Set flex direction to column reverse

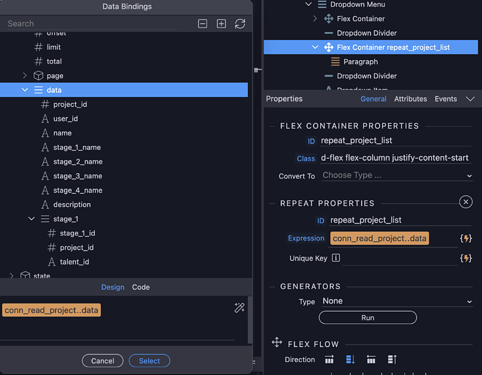pyautogui.click(x=392, y=359)
